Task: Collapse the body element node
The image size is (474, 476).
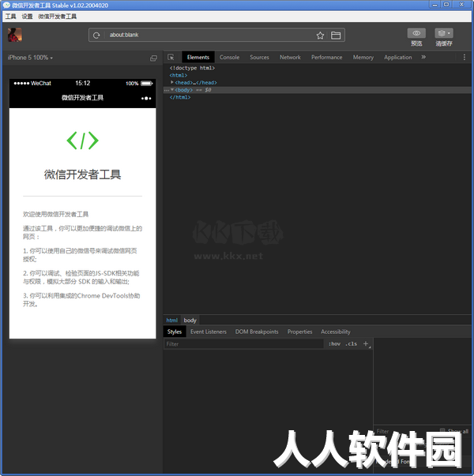Action: coord(172,89)
